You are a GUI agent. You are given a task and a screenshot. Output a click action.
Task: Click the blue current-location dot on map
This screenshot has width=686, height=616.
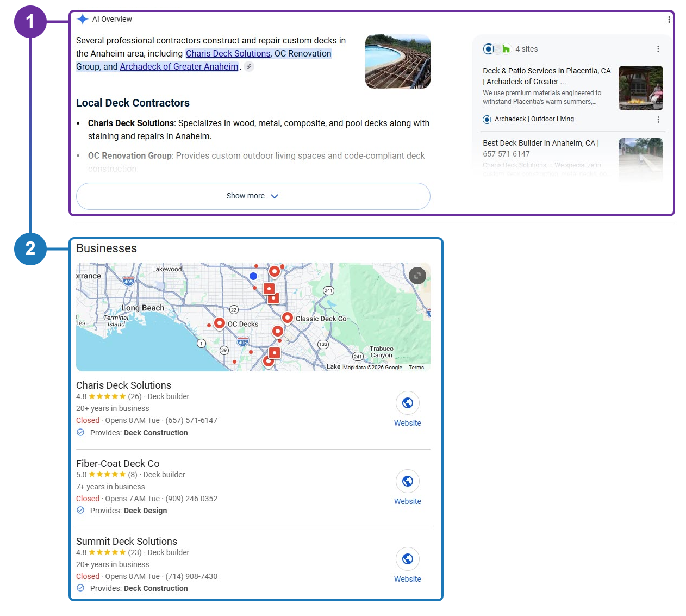[x=253, y=276]
